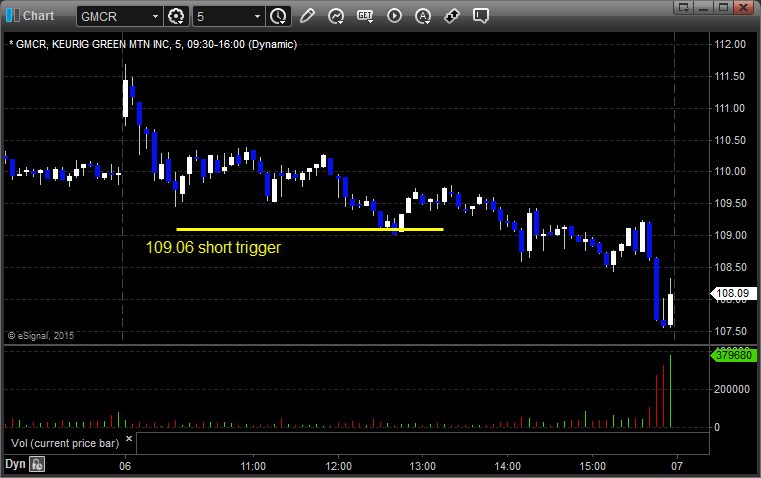Click the 07 date axis label

click(x=677, y=466)
